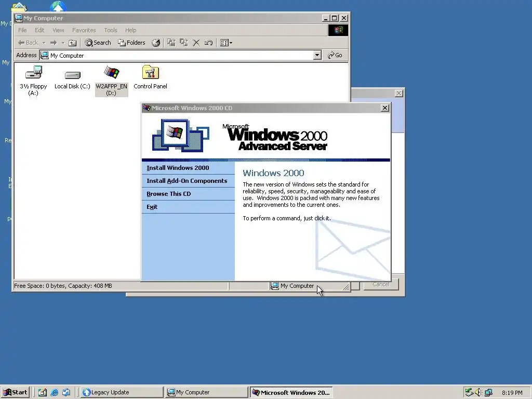Open the Edit menu
Image resolution: width=532 pixels, height=399 pixels.
point(39,30)
